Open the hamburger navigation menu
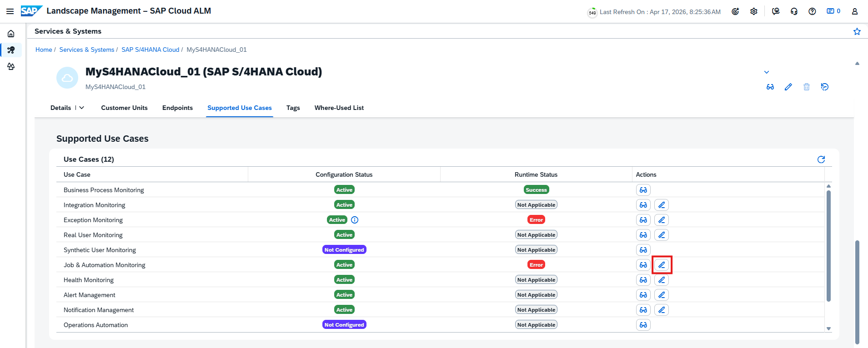This screenshot has height=348, width=868. 10,11
